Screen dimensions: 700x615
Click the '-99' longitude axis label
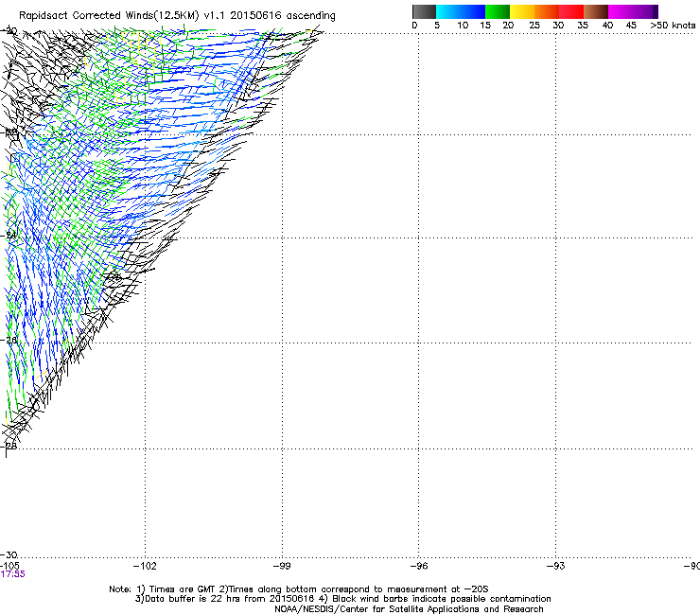click(x=282, y=567)
